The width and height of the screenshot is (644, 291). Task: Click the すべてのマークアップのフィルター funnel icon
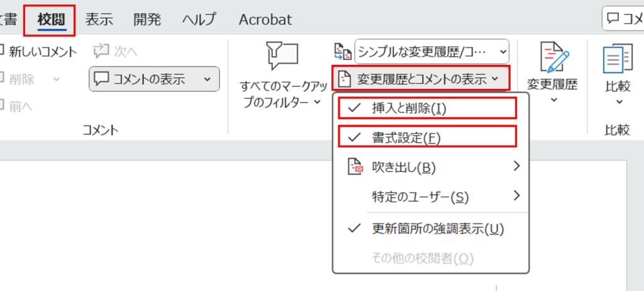(x=282, y=55)
